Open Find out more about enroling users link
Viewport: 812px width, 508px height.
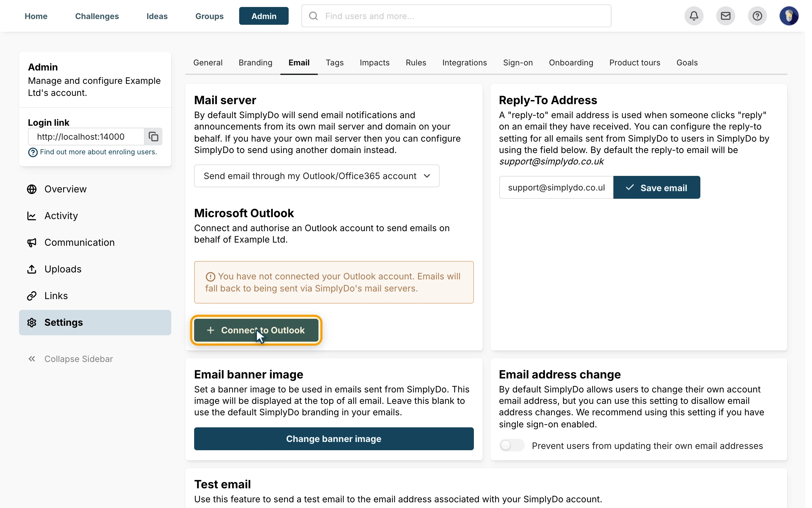[98, 152]
